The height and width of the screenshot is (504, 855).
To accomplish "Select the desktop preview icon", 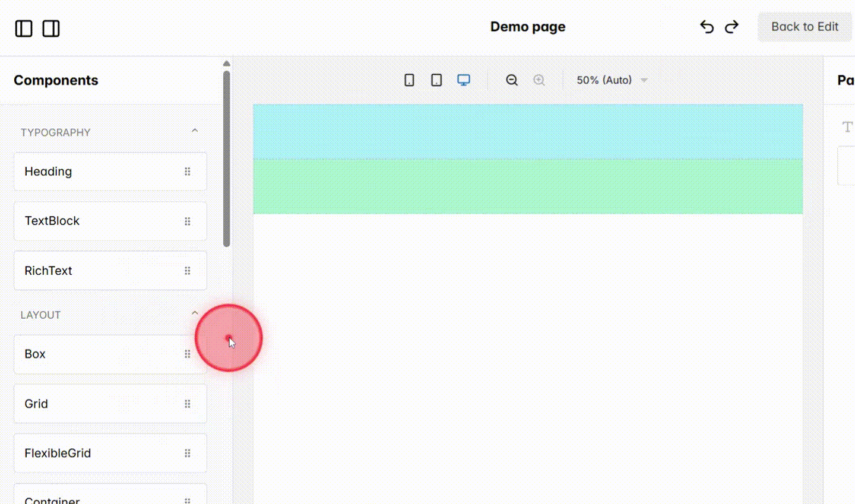I will click(463, 80).
